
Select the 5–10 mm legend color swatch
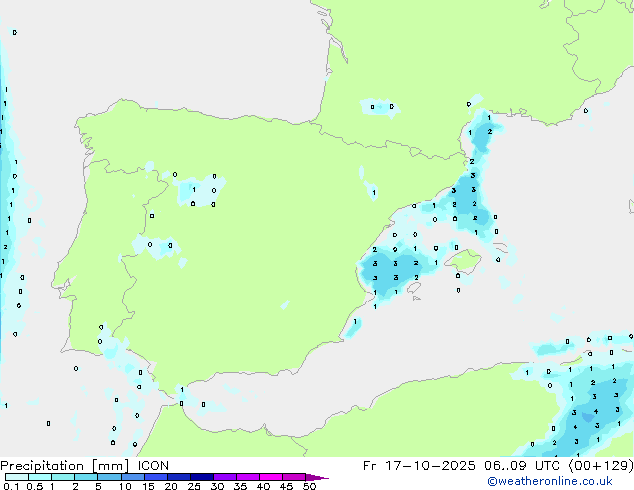click(x=109, y=477)
